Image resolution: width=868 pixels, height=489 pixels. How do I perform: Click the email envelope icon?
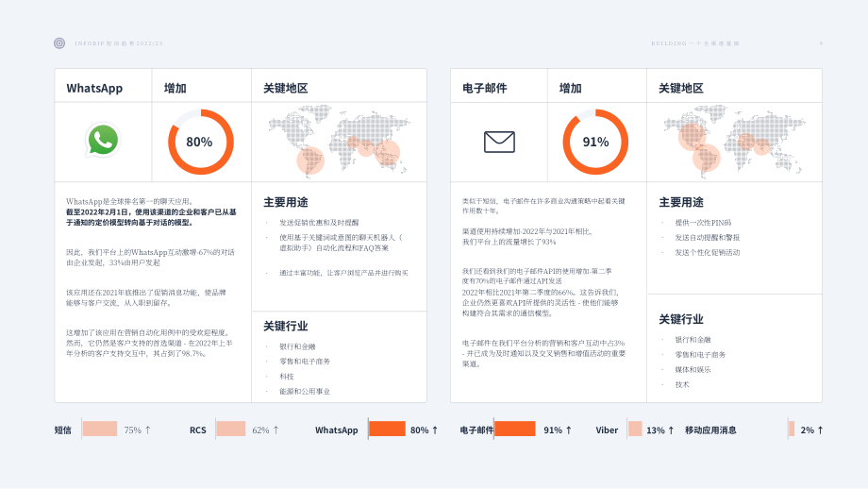pos(499,142)
